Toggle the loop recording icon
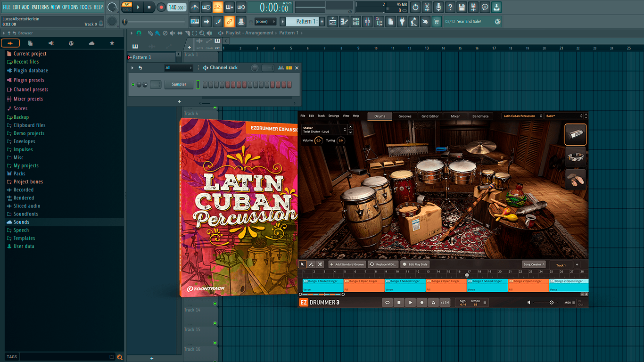Viewport: 644px width, 362px height. (241, 7)
